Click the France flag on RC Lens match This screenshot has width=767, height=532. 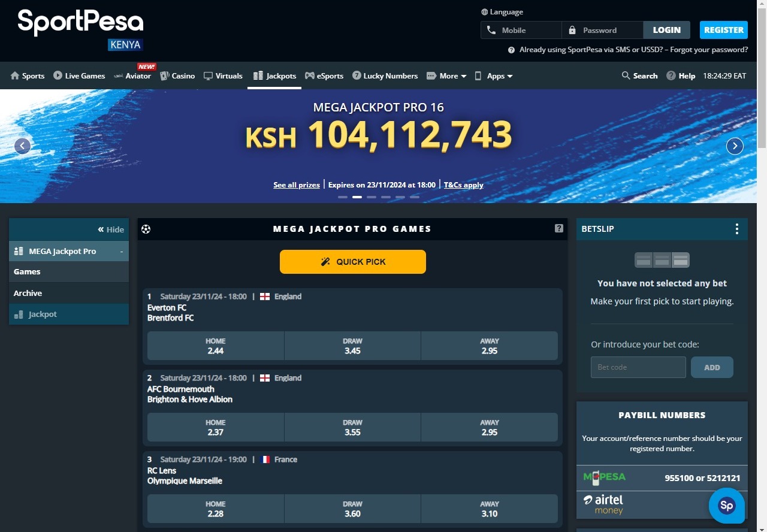(x=265, y=460)
